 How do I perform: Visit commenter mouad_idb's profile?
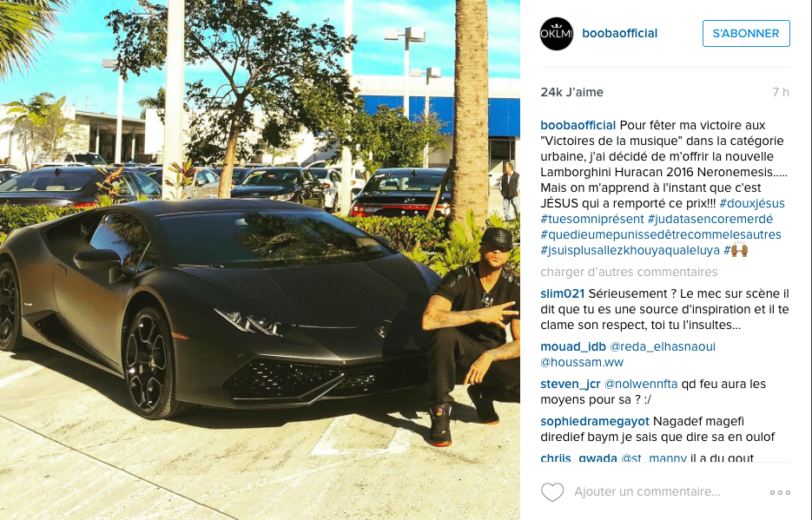pyautogui.click(x=573, y=346)
